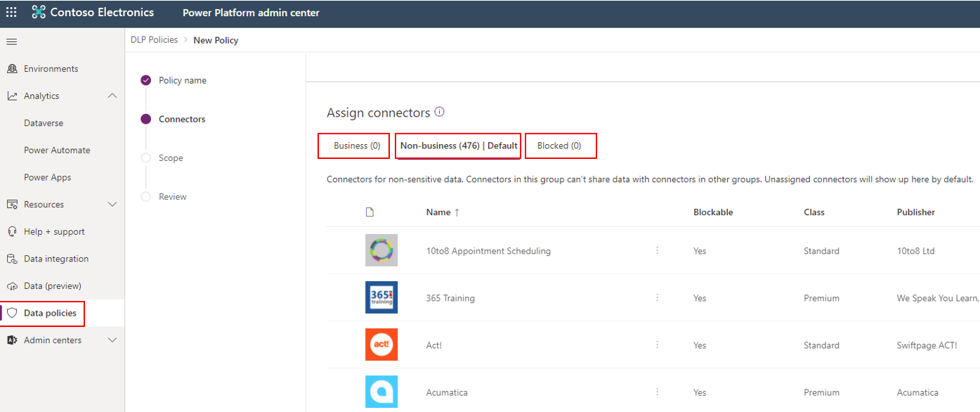Click the Data policies shield icon
The image size is (980, 412).
point(12,313)
